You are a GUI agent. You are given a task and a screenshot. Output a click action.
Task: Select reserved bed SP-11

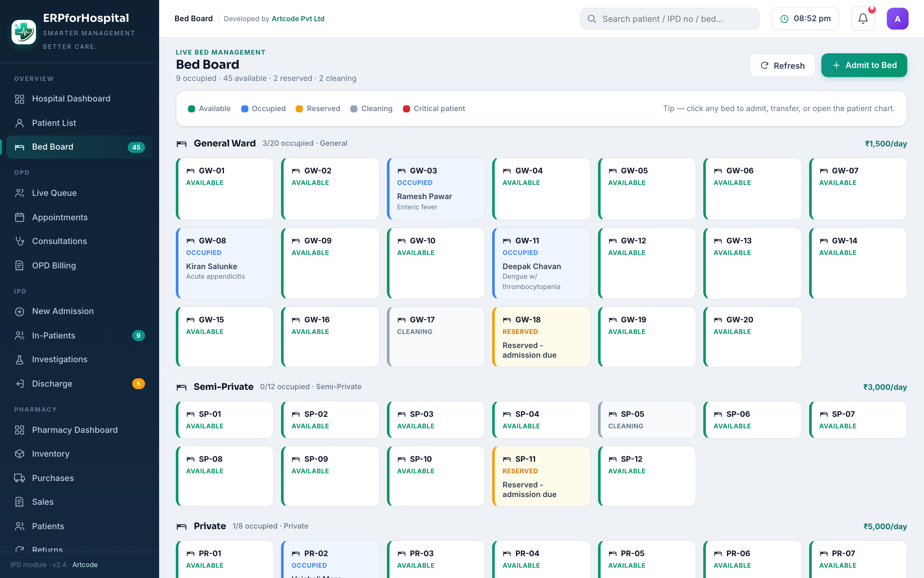pos(541,476)
